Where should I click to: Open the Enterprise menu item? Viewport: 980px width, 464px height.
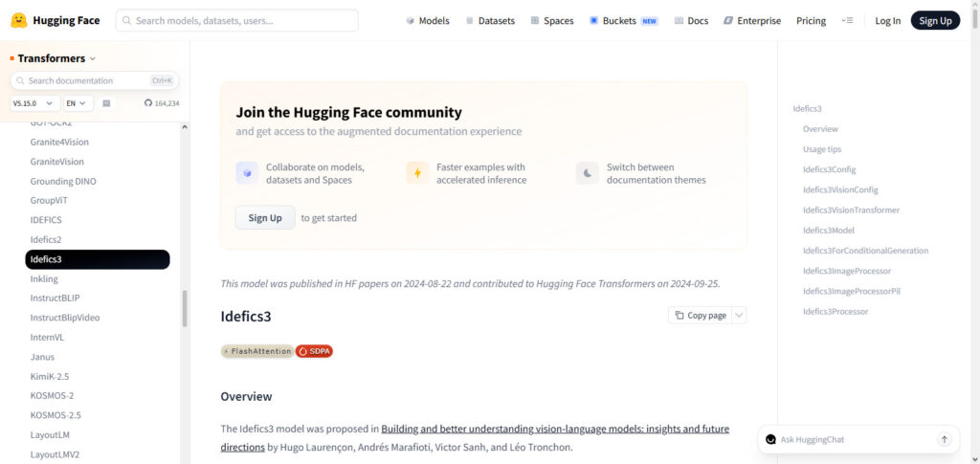point(752,21)
